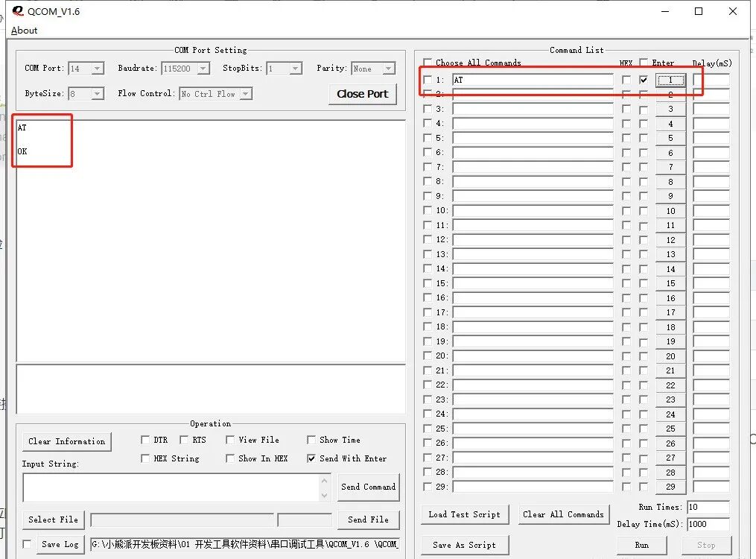Enable HEX checkbox for command 15
Viewport: 756px width, 559px height.
click(x=626, y=284)
